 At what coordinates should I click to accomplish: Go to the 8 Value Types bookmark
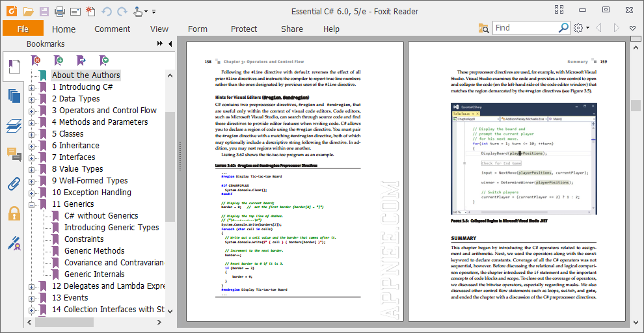(x=77, y=168)
